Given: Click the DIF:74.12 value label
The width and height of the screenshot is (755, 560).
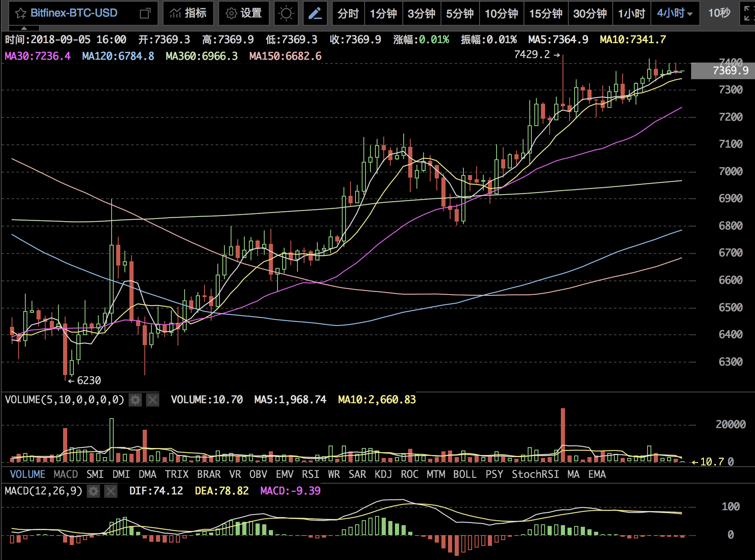Looking at the screenshot, I should pos(156,491).
